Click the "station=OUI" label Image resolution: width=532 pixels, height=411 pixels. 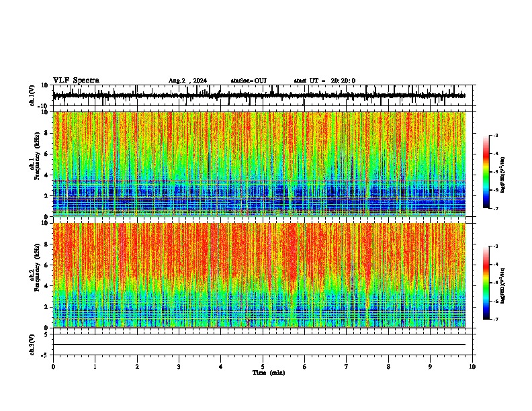click(x=249, y=81)
